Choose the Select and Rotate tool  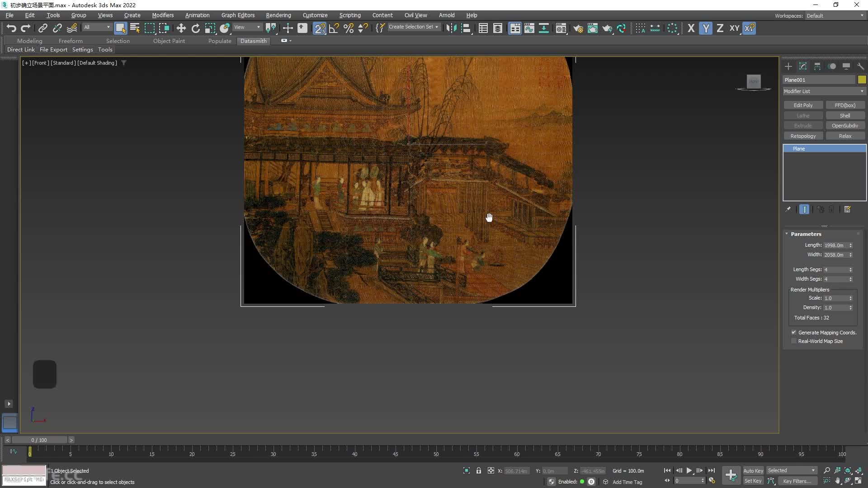(195, 28)
